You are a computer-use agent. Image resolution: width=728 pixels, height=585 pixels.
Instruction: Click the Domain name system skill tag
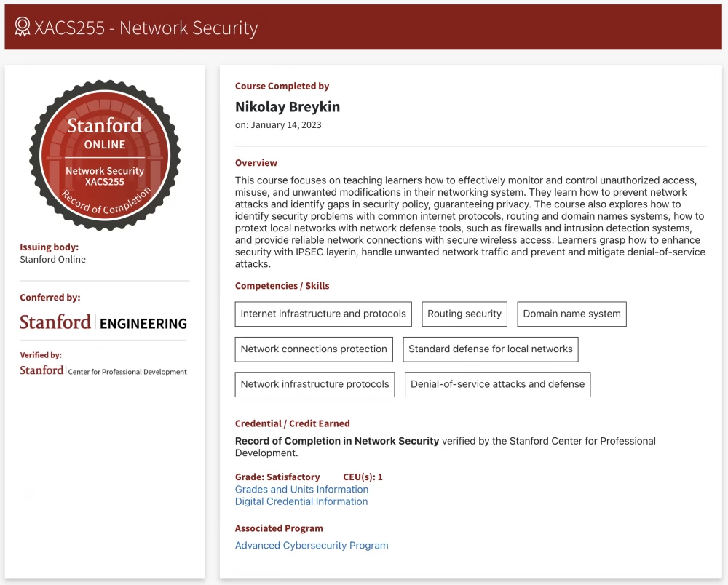tap(571, 314)
